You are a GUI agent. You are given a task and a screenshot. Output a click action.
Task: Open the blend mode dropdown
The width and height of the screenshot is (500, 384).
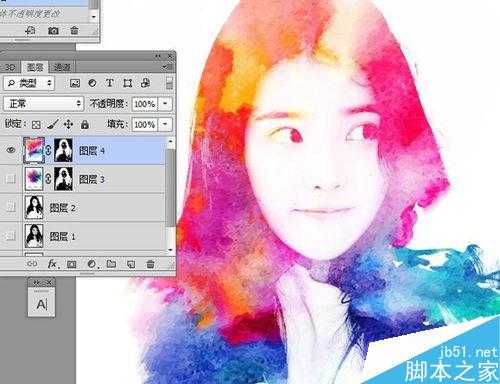43,104
